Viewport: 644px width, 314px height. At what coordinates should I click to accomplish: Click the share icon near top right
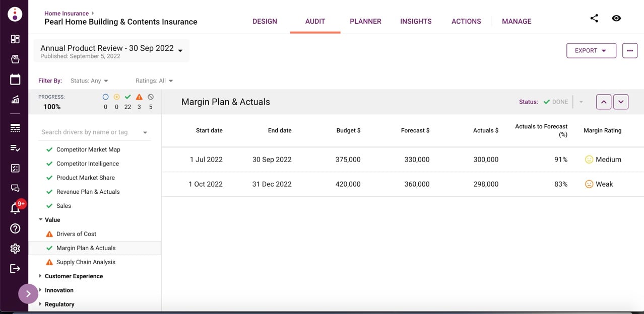[594, 18]
